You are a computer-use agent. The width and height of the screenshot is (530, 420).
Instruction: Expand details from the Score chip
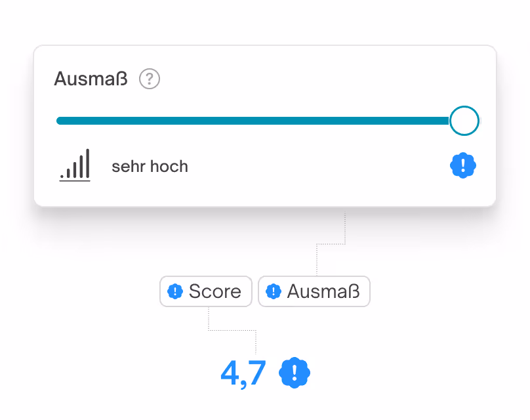coord(205,291)
